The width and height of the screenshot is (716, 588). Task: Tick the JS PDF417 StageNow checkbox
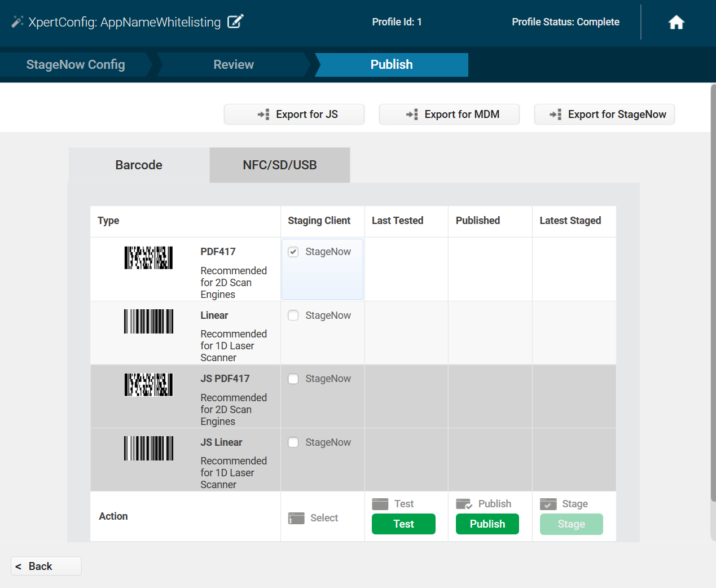pos(293,379)
